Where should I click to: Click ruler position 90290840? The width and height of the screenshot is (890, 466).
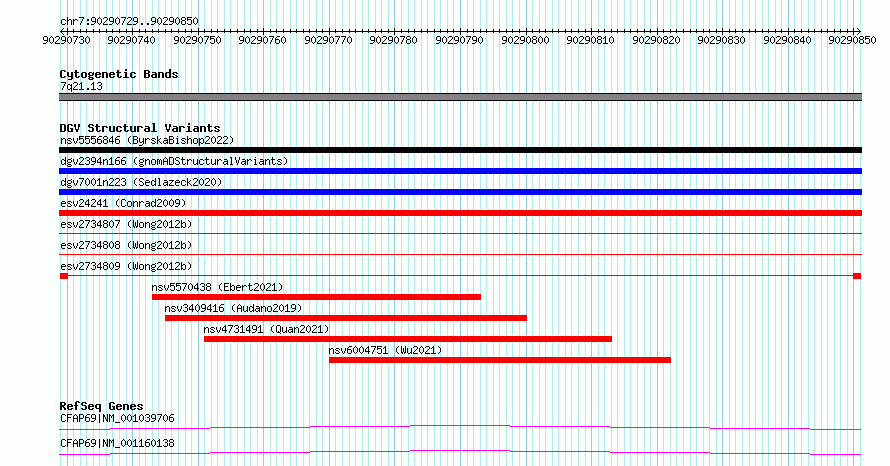[x=787, y=40]
